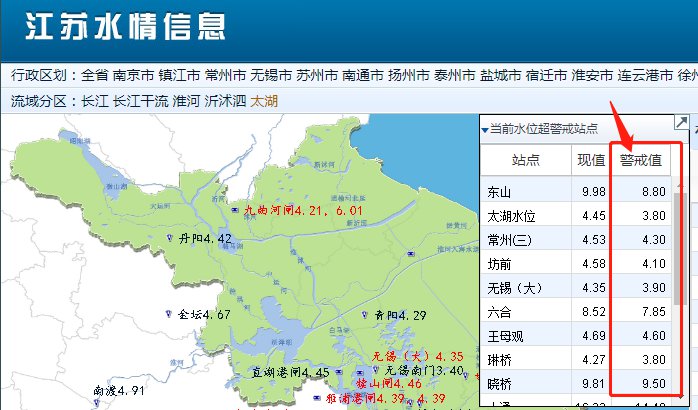The width and height of the screenshot is (698, 410).
Task: Select 常州市 region link
Action: coord(225,75)
